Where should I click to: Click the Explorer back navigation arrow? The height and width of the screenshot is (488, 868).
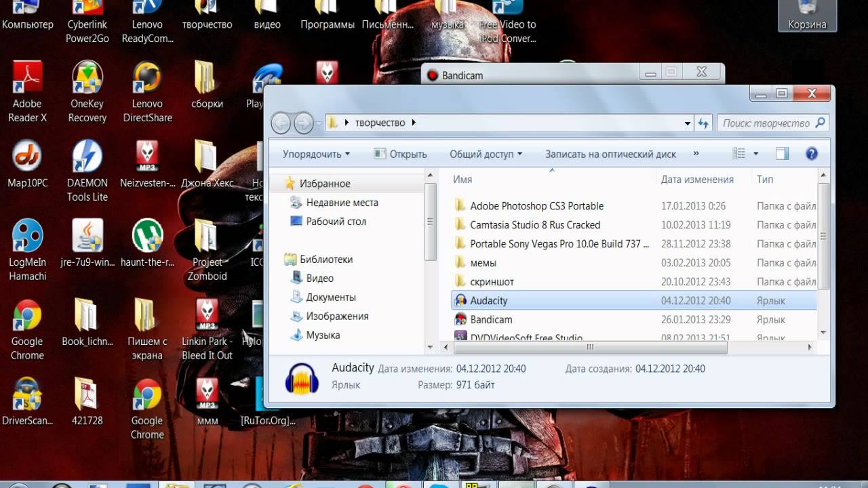click(x=281, y=123)
